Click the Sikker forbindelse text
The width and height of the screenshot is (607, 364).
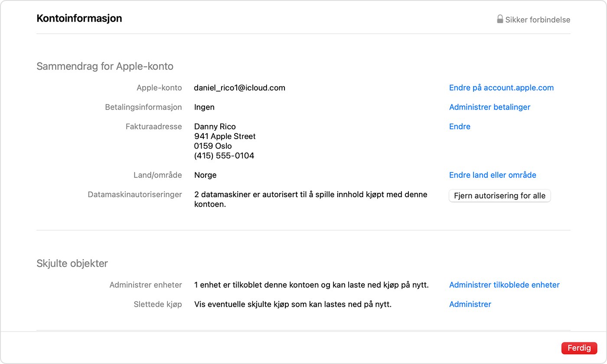click(538, 19)
